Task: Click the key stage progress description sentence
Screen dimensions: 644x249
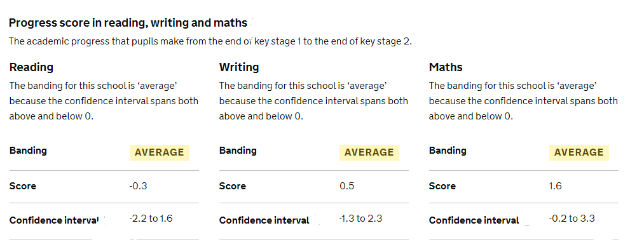Action: (210, 41)
